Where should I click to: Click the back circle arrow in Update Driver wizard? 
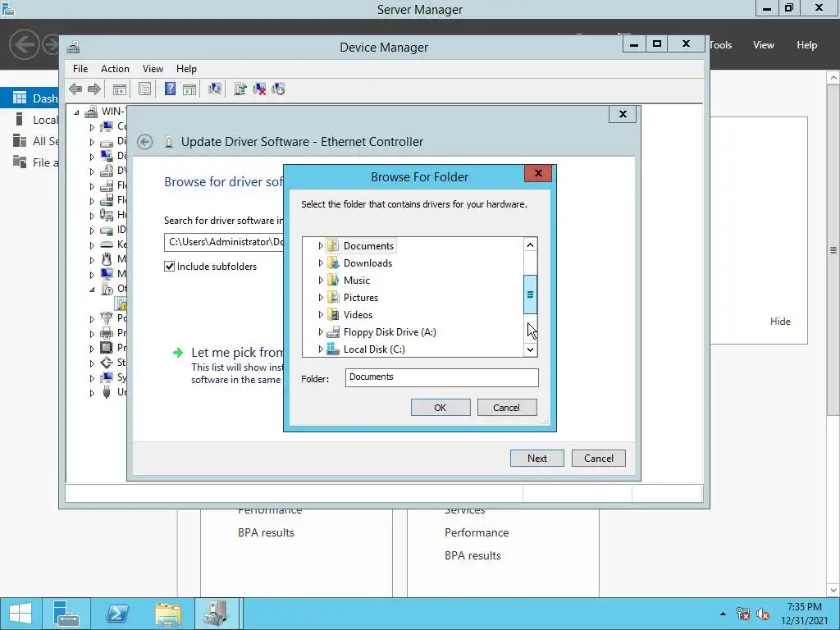click(144, 142)
